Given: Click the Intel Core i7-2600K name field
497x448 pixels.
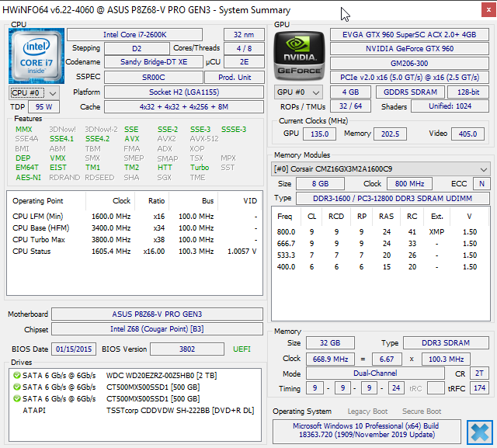Looking at the screenshot, I should tap(134, 34).
